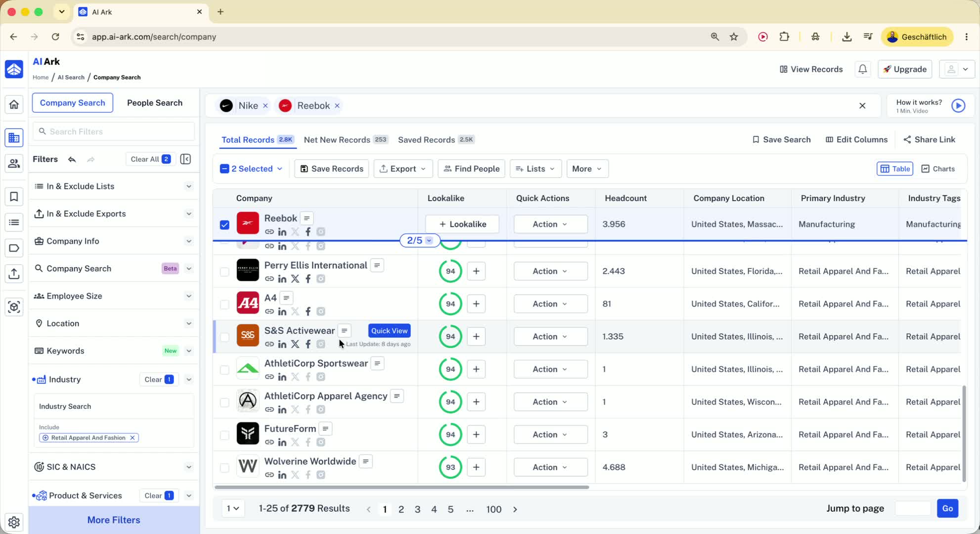Remove the Reebok chip from search
The image size is (980, 534).
(x=337, y=106)
